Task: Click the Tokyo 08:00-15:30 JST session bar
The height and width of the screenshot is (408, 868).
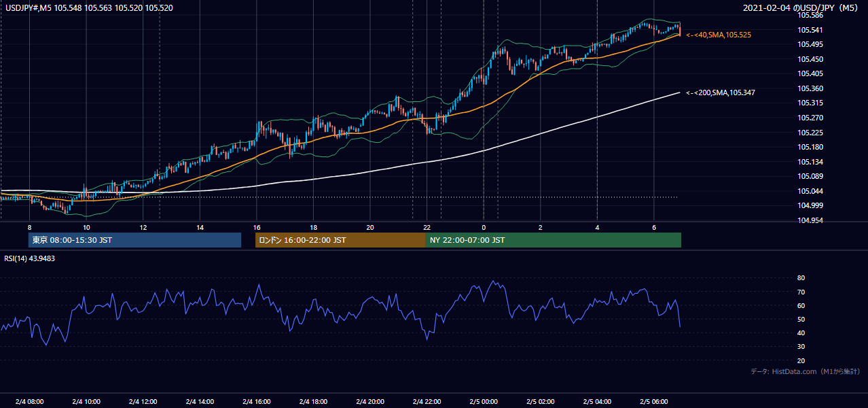Action: click(x=134, y=240)
